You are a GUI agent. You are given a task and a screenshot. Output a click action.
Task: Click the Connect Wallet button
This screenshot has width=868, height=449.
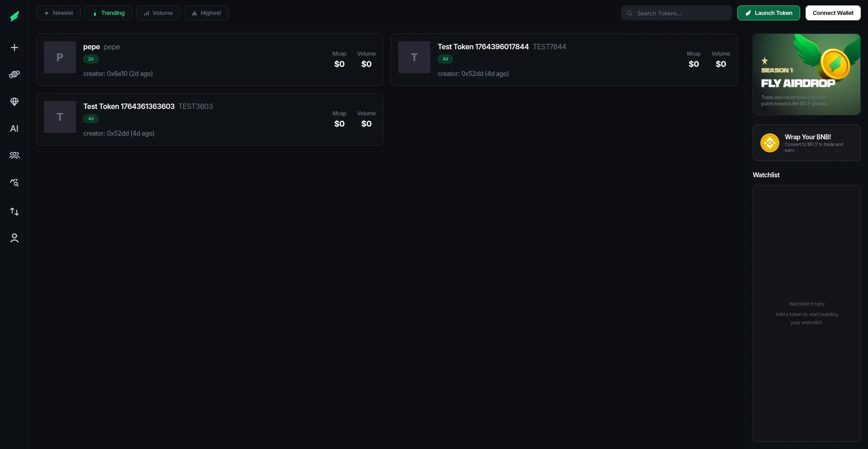(x=833, y=13)
